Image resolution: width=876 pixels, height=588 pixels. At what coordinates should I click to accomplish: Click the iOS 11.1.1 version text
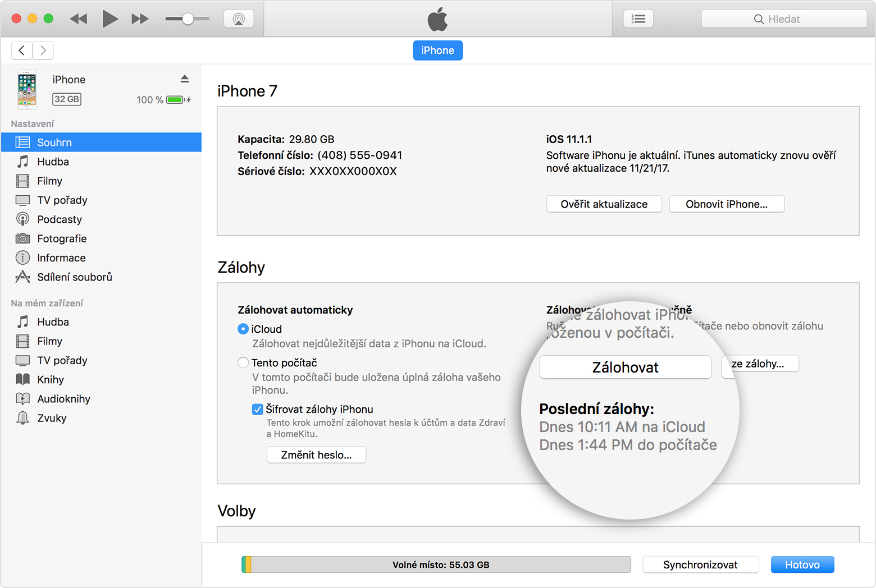[x=569, y=139]
